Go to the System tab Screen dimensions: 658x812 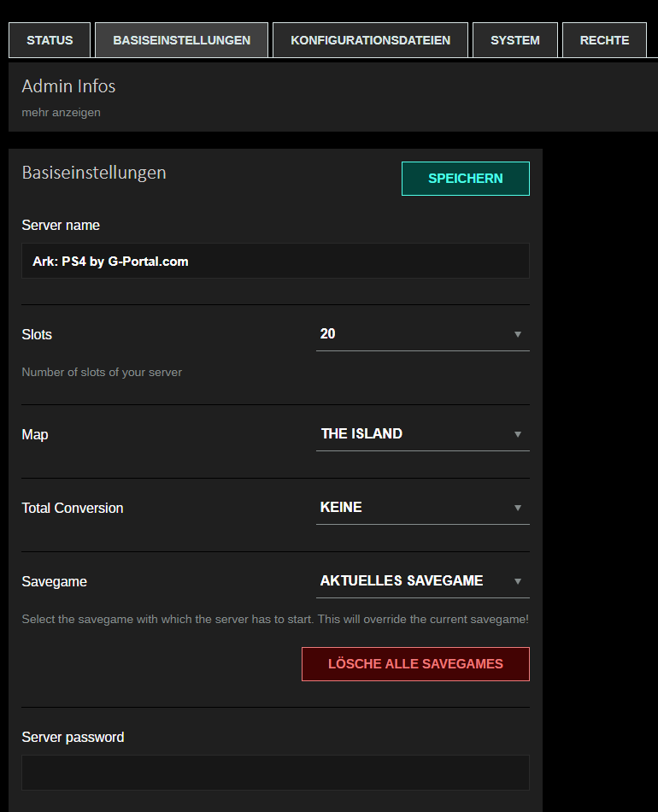point(515,40)
